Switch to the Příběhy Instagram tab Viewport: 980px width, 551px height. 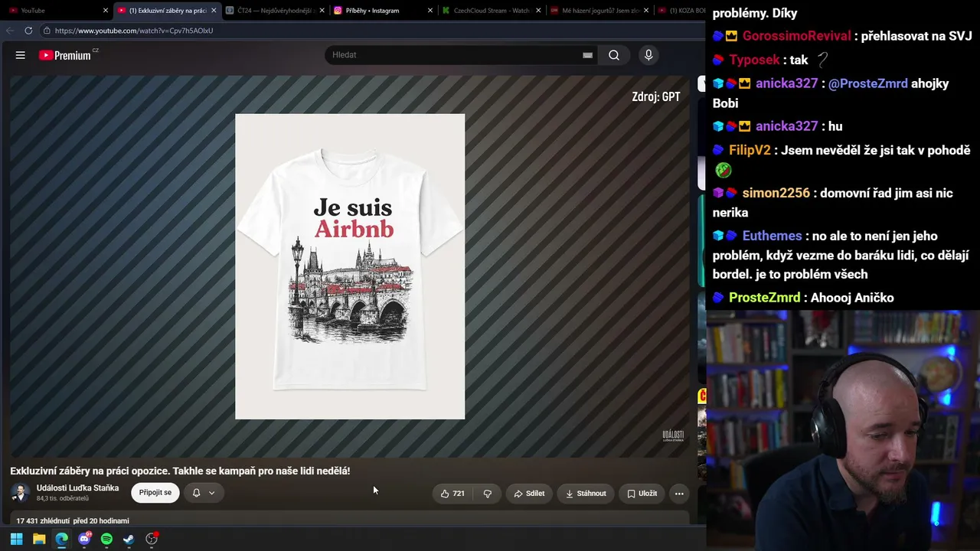[x=383, y=11]
